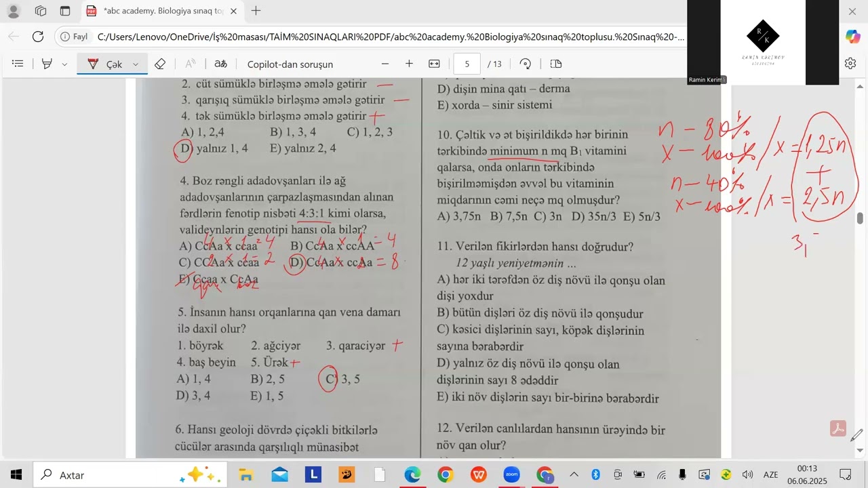Rotate the PDF page
This screenshot has width=868, height=488.
[x=525, y=64]
